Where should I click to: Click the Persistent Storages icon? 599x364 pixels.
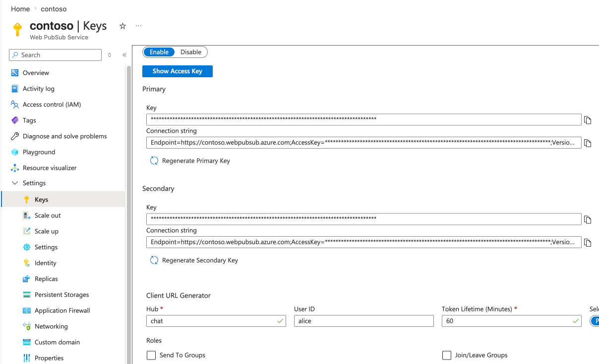(27, 295)
